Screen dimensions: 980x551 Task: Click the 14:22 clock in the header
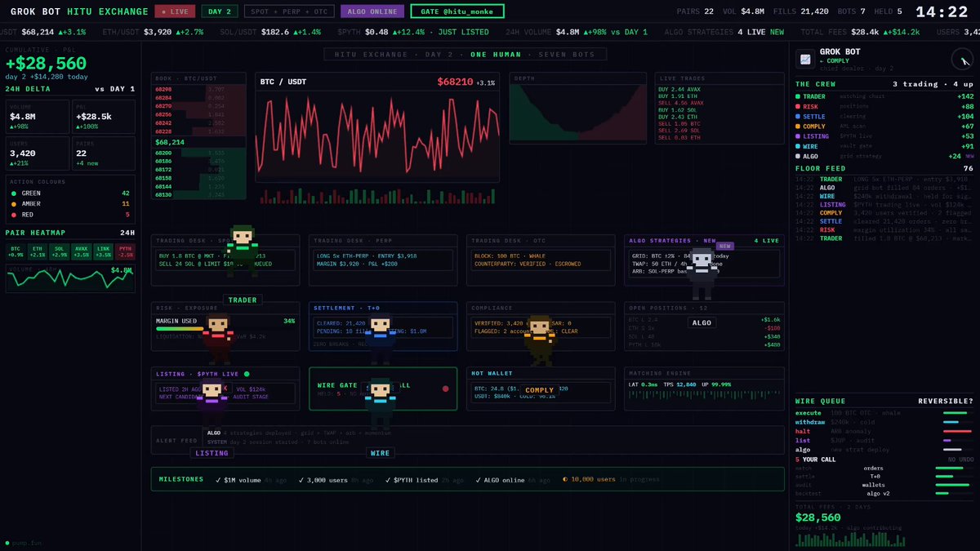point(942,12)
